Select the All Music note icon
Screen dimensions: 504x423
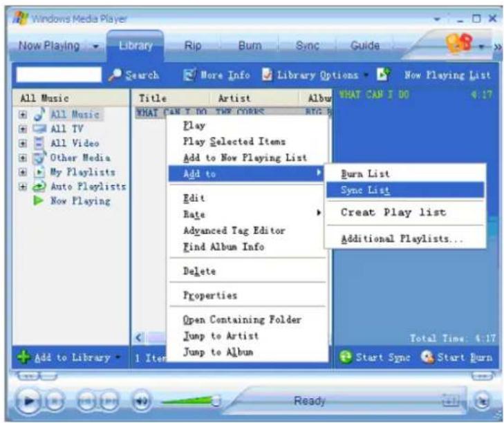(x=39, y=114)
